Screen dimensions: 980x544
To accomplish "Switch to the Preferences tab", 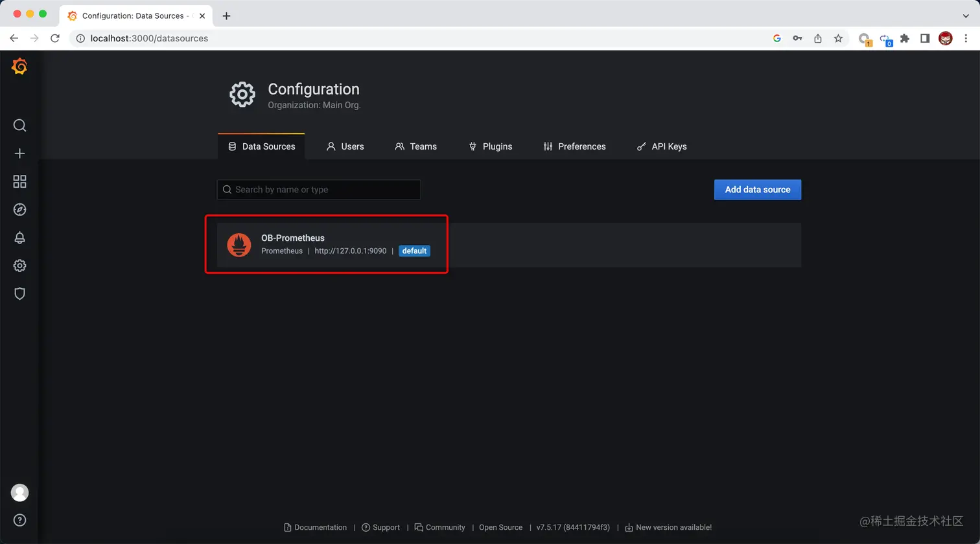I will 574,146.
